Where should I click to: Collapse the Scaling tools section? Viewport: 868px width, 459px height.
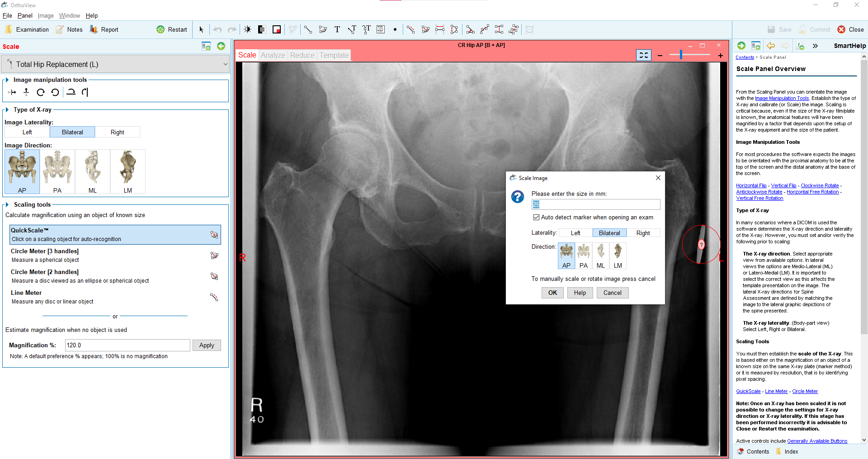click(x=7, y=205)
